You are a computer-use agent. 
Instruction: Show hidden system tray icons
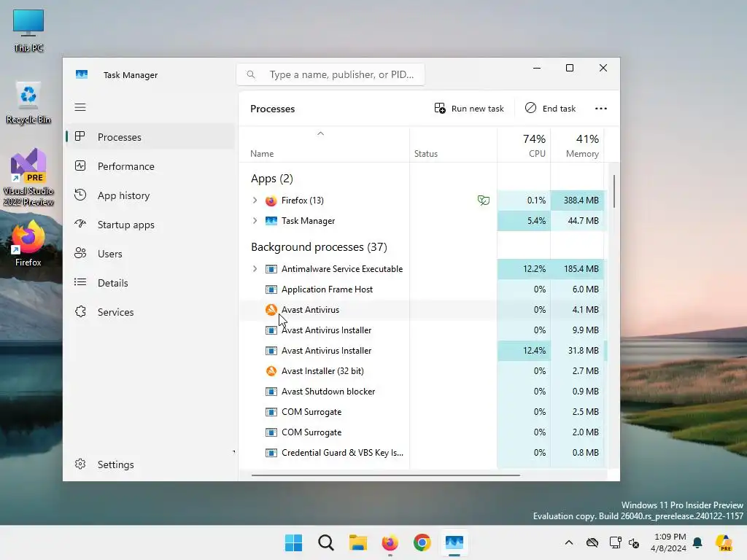(569, 542)
